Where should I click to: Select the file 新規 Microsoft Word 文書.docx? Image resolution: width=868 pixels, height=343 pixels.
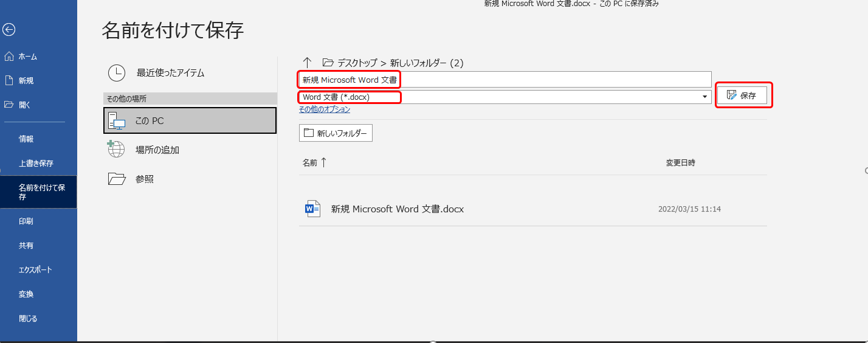coord(532,209)
